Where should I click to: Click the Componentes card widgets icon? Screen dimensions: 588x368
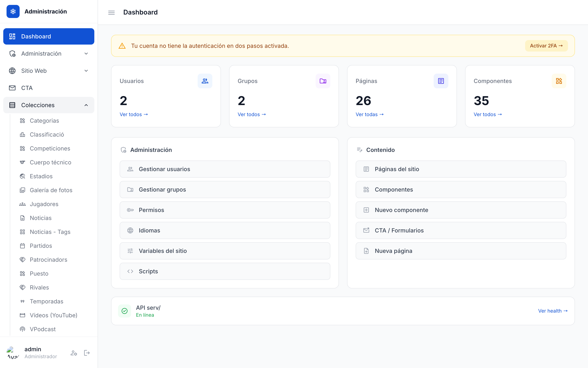[559, 81]
